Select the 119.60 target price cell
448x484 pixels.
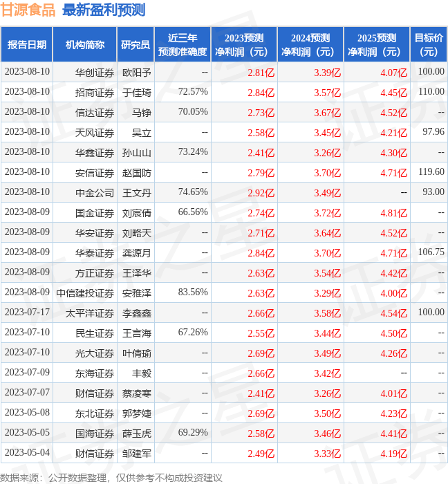[431, 172]
